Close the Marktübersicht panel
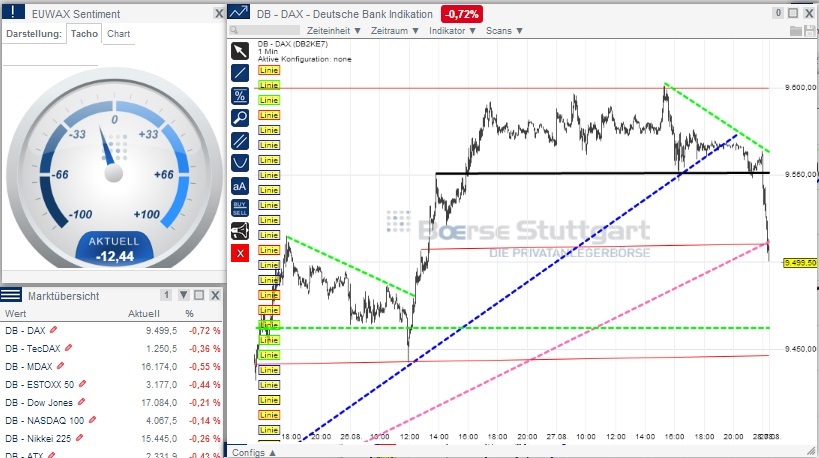Screen dimensions: 819x458 [215, 295]
